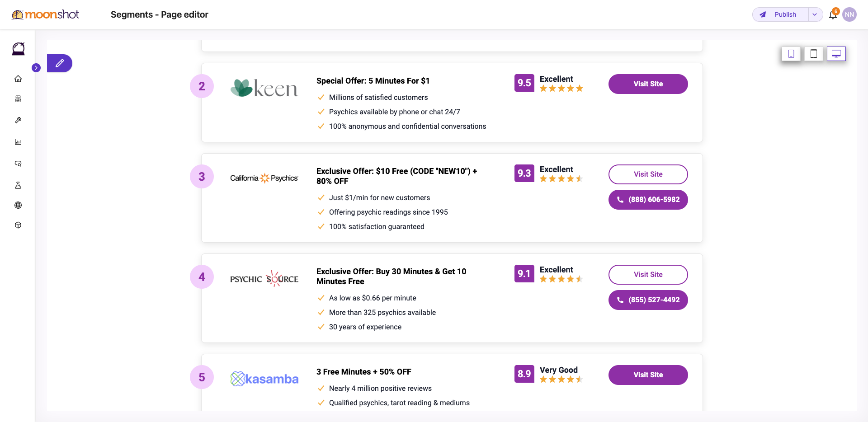Click Kasamba's star rating
868x422 pixels.
coord(561,380)
